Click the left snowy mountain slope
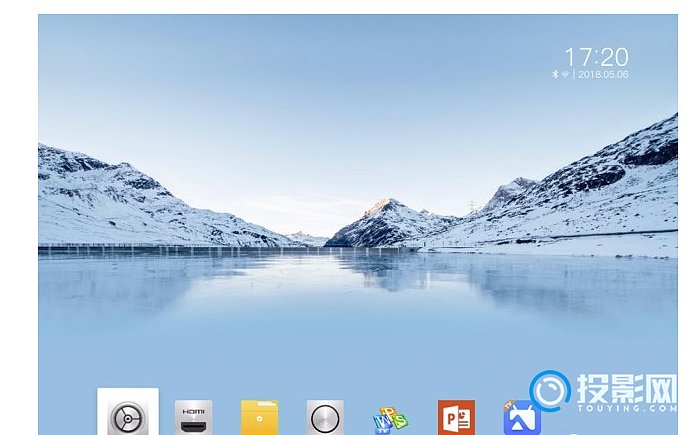Image resolution: width=699 pixels, height=435 pixels. click(x=110, y=200)
